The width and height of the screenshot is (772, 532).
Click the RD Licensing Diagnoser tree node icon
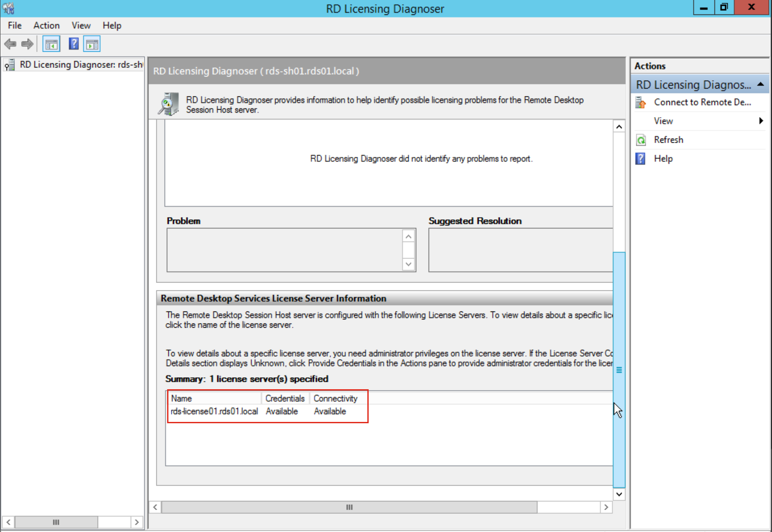[x=10, y=65]
